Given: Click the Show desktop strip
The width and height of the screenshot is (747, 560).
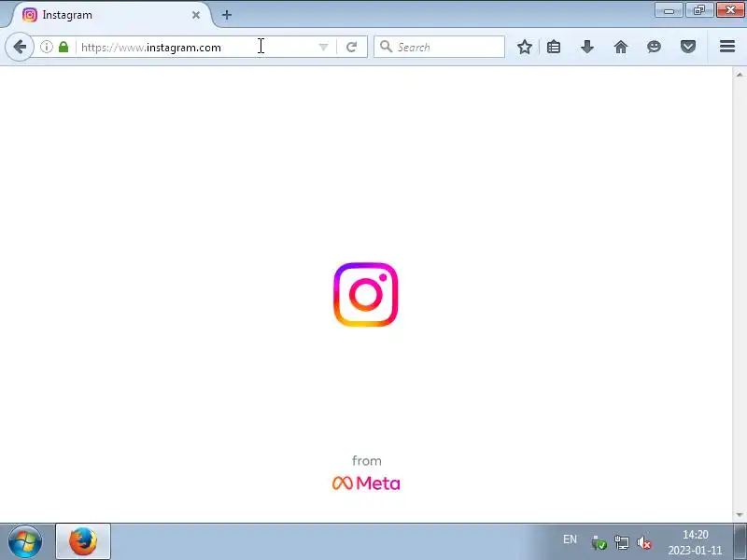Looking at the screenshot, I should tap(740, 541).
